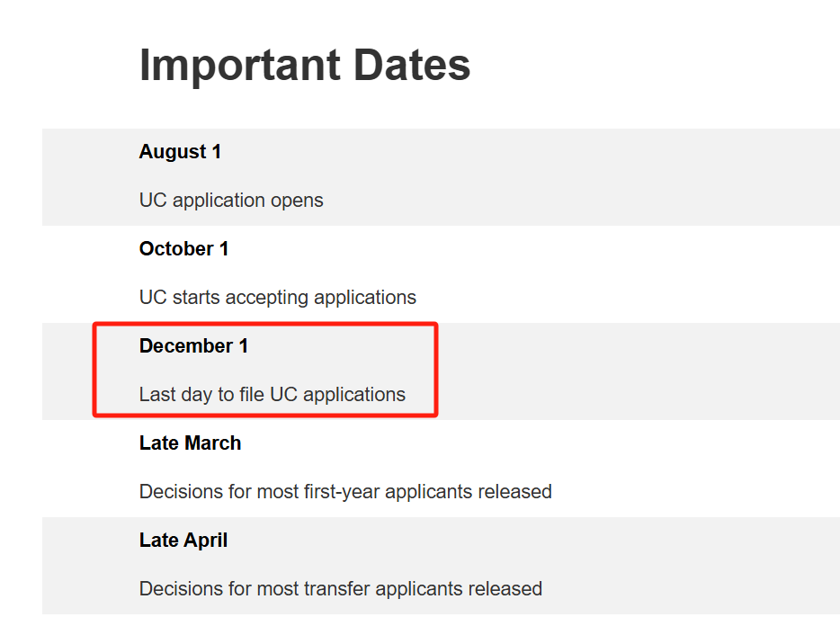The image size is (840, 626).
Task: Click the transfer applicants decisions description
Action: coord(340,589)
